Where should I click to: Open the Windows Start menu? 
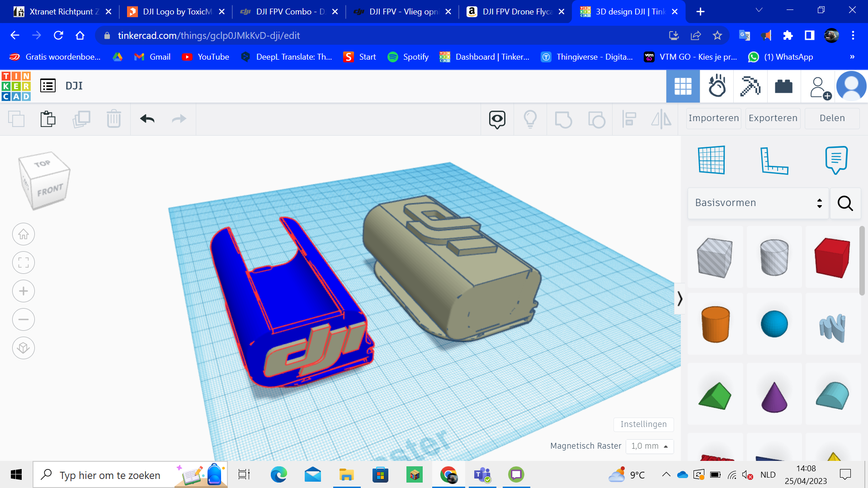pos(16,475)
